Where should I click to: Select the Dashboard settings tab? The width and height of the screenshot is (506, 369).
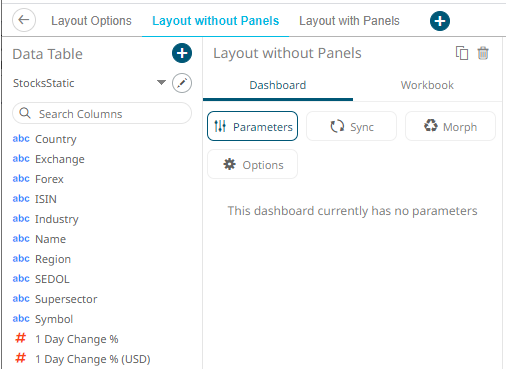coord(278,85)
